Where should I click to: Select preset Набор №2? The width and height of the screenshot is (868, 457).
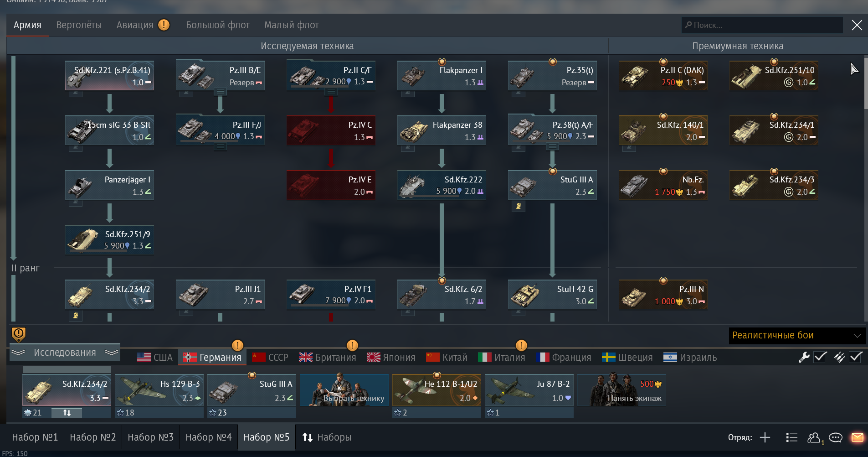coord(93,437)
